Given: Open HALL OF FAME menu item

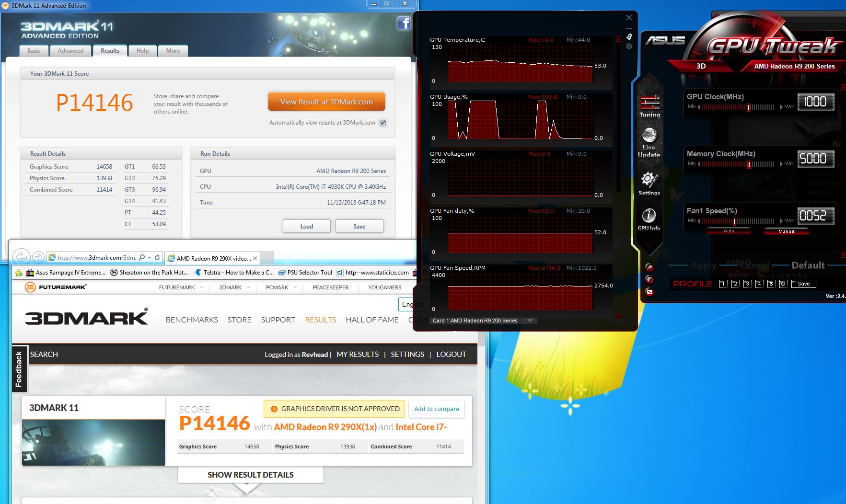Looking at the screenshot, I should (x=372, y=320).
